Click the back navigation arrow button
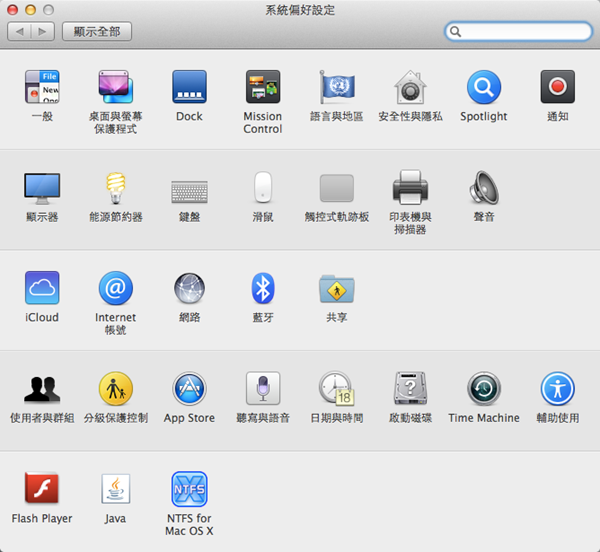The height and width of the screenshot is (552, 600). coord(19,32)
